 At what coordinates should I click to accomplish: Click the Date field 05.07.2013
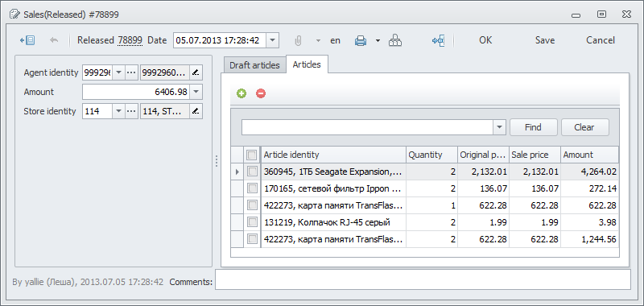click(220, 40)
